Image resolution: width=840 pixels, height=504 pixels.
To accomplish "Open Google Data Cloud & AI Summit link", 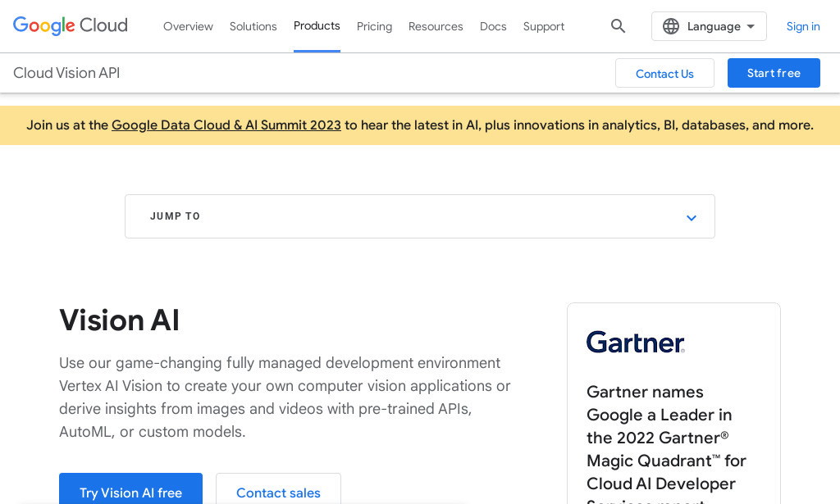I will click(x=226, y=125).
